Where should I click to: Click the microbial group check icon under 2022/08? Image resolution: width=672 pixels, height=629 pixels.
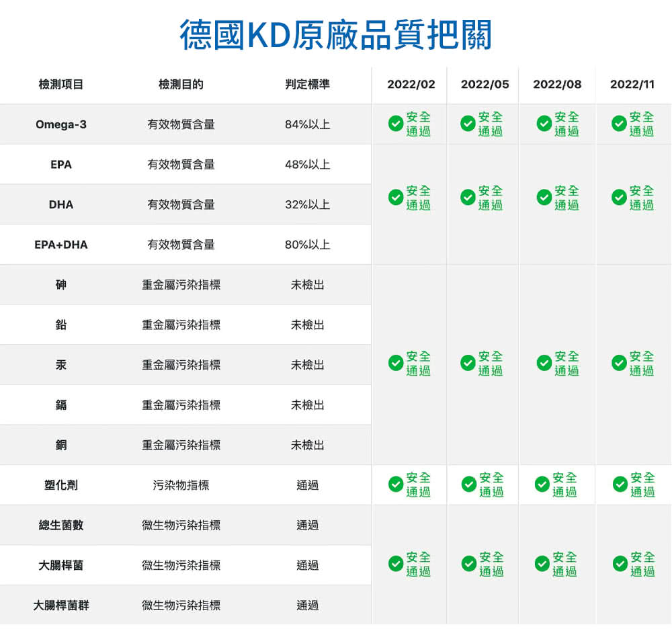pos(542,564)
